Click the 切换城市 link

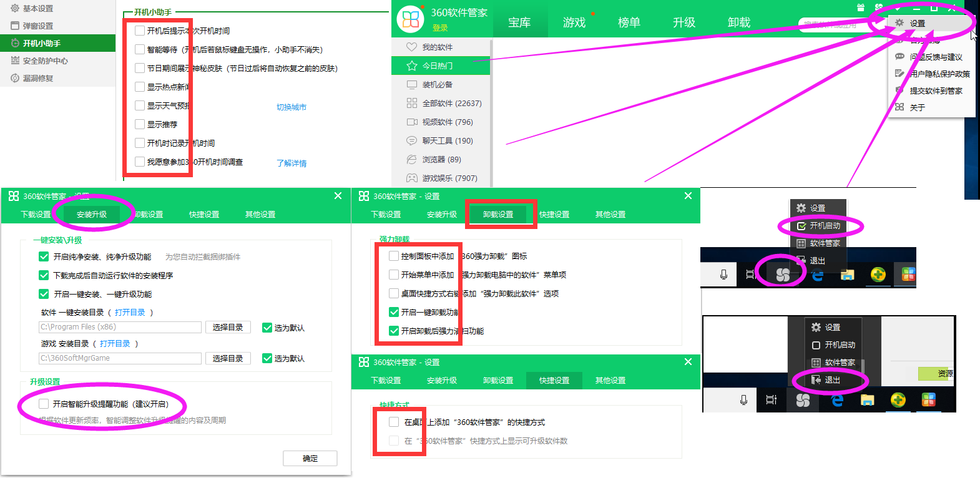click(292, 107)
